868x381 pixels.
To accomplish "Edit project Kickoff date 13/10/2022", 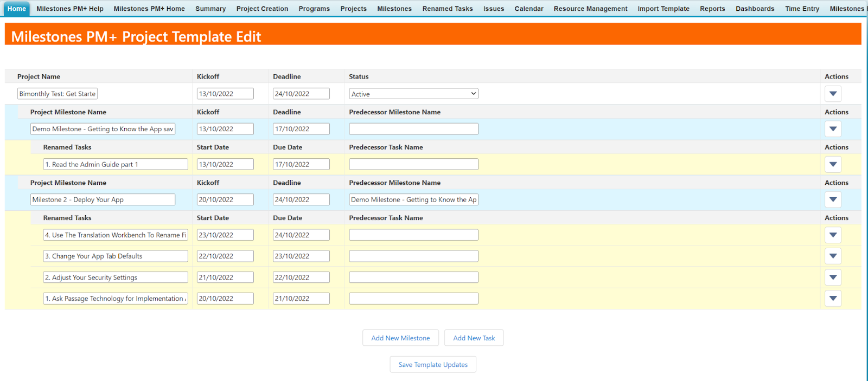I will point(225,94).
